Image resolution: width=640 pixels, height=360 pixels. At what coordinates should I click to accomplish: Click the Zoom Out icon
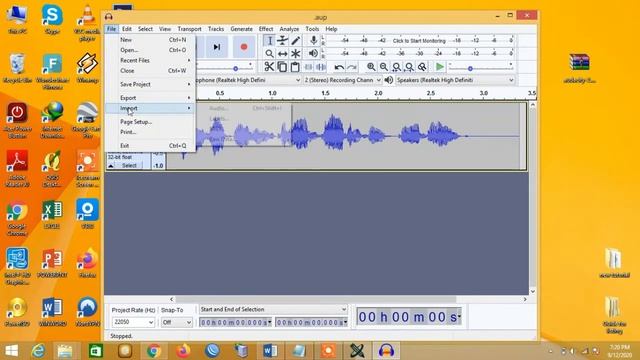(x=384, y=67)
